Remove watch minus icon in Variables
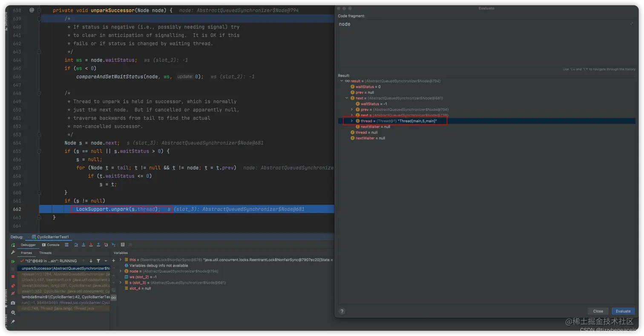The width and height of the screenshot is (644, 336). (113, 268)
